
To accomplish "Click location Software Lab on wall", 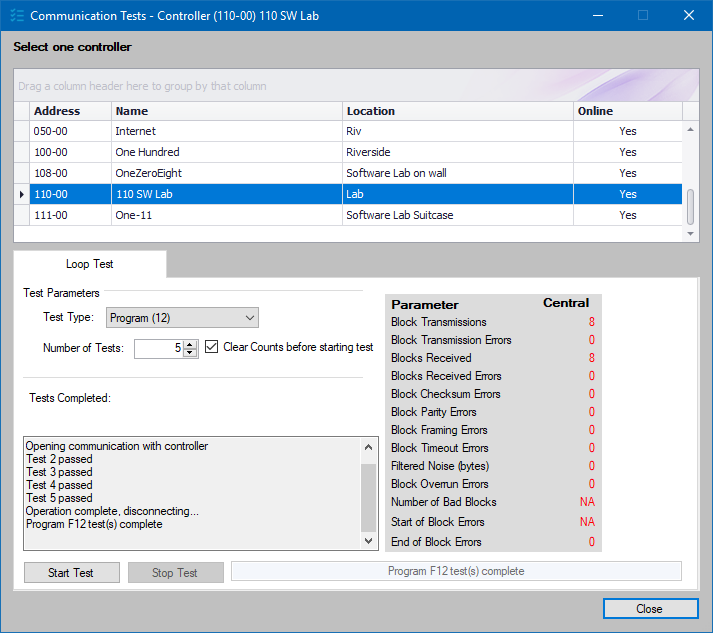I will (457, 173).
